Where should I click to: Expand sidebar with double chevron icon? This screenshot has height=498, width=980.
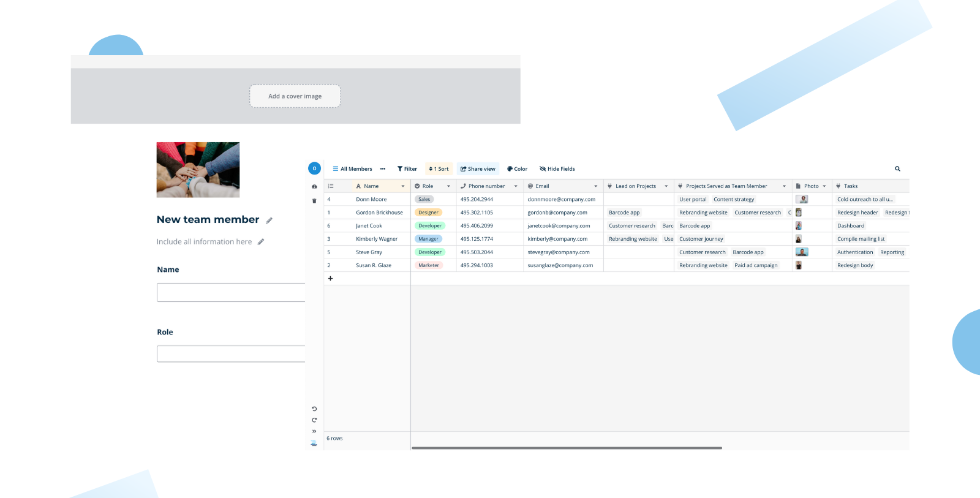pos(314,431)
